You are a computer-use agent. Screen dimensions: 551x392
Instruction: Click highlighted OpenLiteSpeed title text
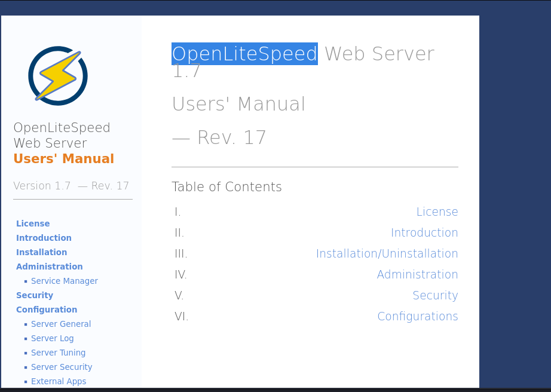coord(244,54)
